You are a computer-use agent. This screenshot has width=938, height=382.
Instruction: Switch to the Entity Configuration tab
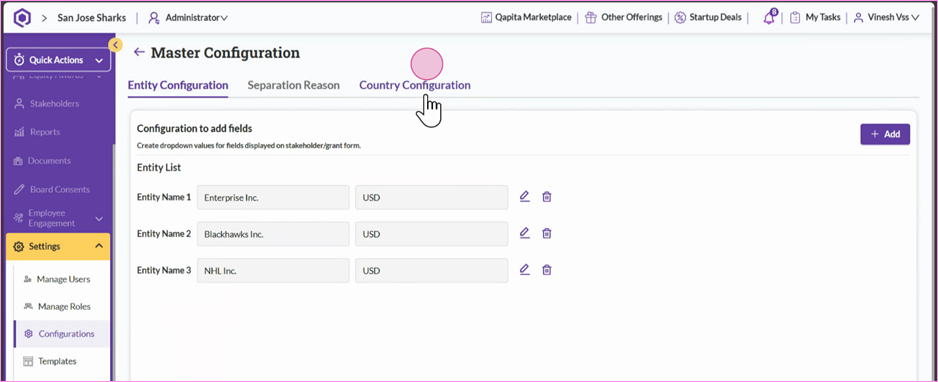coord(178,85)
